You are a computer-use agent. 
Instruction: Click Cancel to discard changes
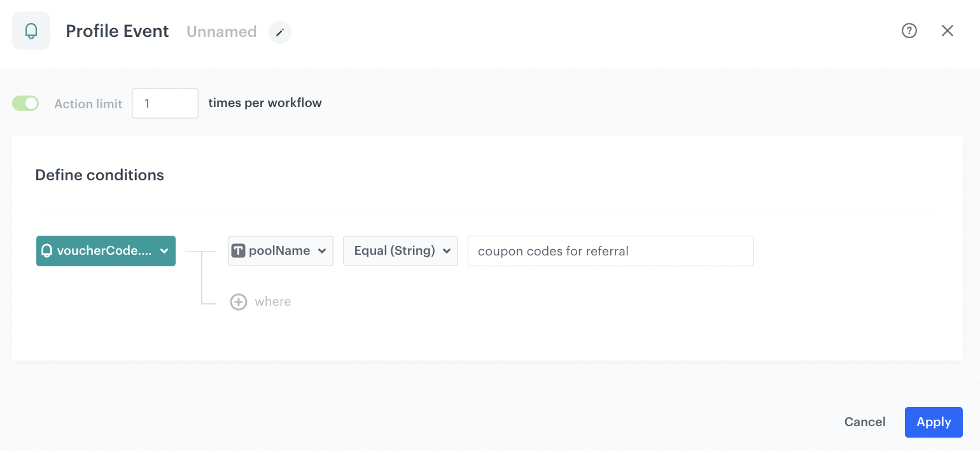pos(865,422)
